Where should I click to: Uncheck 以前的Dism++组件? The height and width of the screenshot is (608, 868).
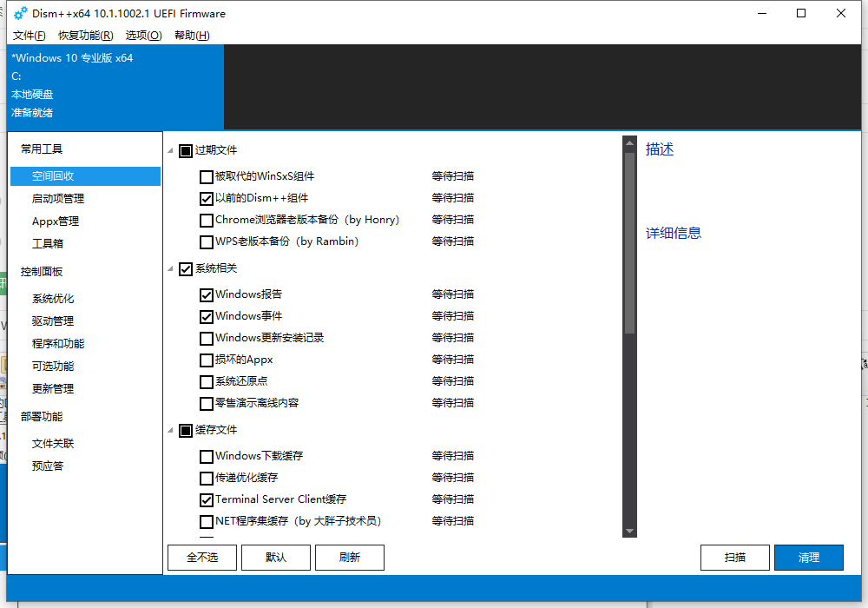(206, 198)
